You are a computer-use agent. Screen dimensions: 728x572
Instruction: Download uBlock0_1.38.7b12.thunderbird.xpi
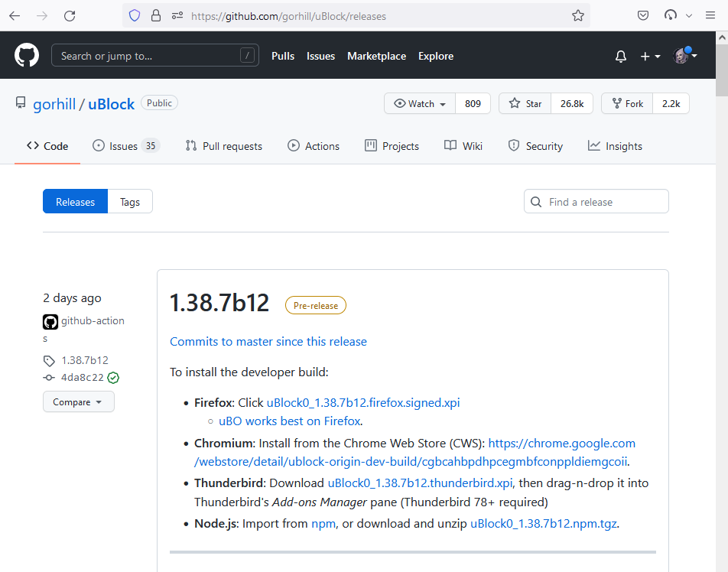[x=420, y=483]
